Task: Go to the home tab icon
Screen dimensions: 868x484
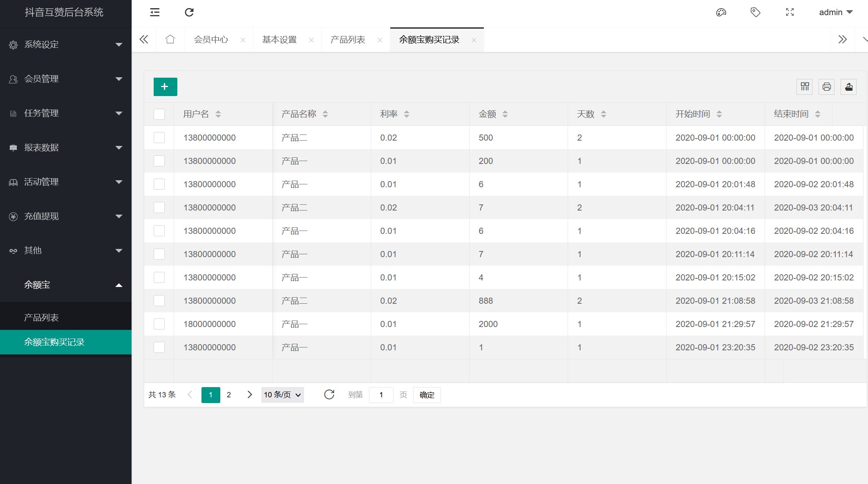Action: (170, 39)
